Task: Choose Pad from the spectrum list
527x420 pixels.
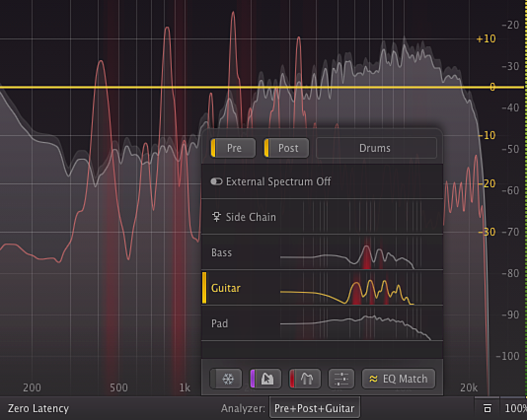Action: (x=322, y=323)
